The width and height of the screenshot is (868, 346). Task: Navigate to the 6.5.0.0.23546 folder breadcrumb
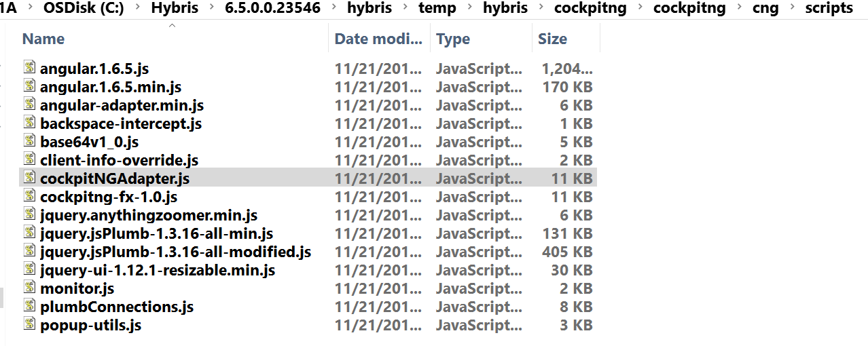coord(273,8)
